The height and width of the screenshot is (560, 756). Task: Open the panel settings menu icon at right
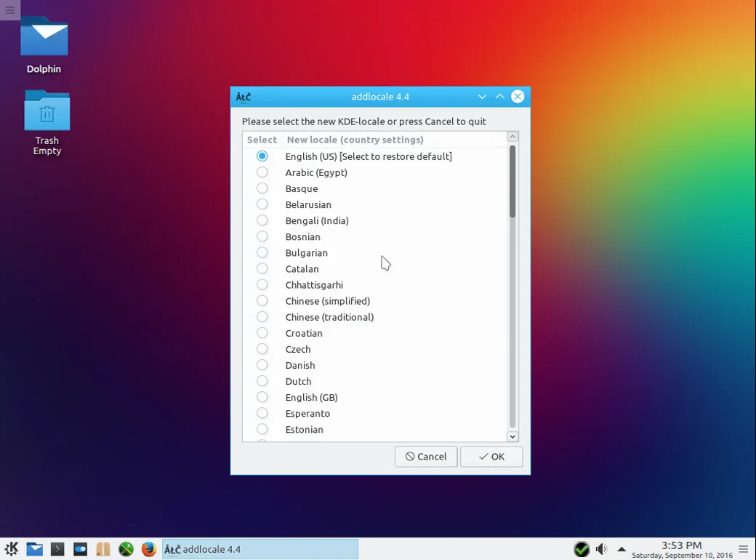click(744, 549)
